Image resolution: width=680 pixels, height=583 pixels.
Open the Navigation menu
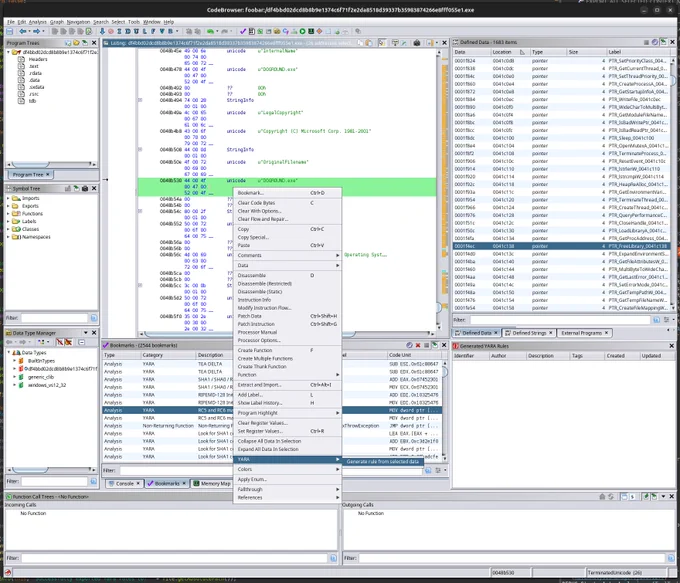(x=78, y=22)
